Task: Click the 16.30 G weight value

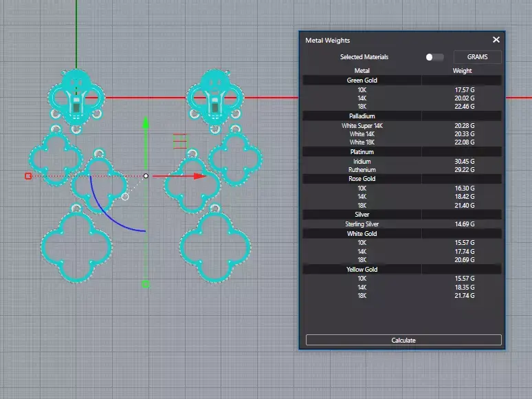Action: 465,188
